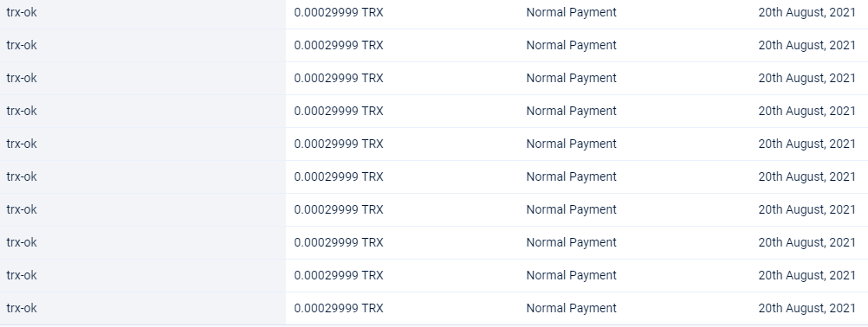
Task: Select the 20th August, 2021 date in the last row
Action: [806, 308]
